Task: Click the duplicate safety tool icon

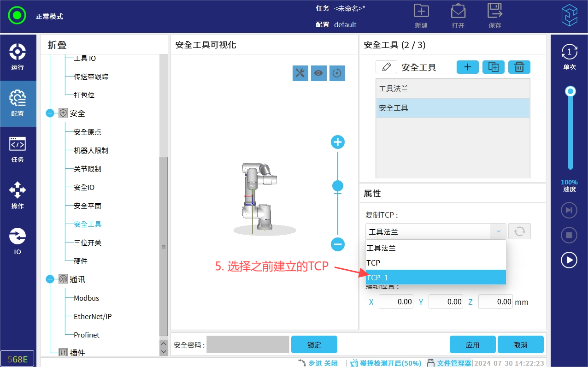Action: pyautogui.click(x=493, y=67)
